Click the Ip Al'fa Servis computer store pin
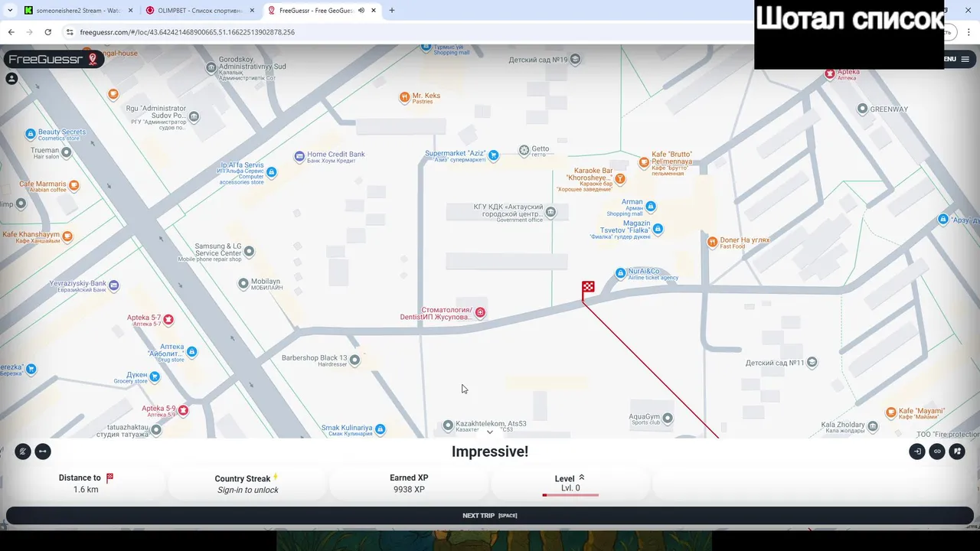Screen dimensions: 980x551 point(271,172)
